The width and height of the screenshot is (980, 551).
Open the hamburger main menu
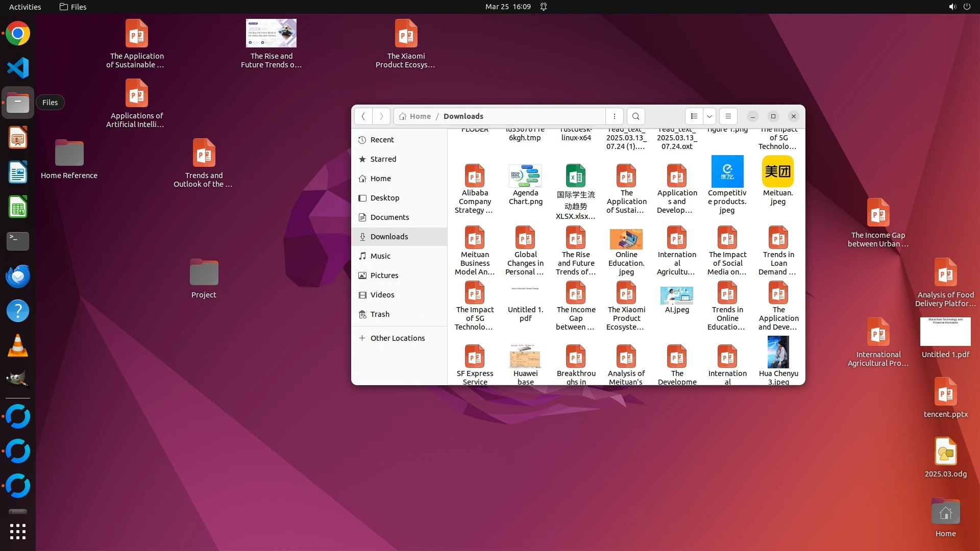click(x=728, y=116)
